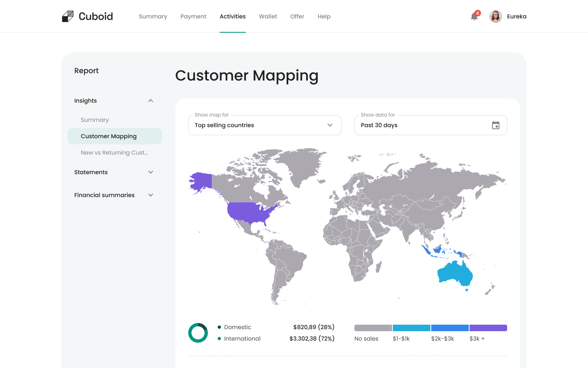The width and height of the screenshot is (588, 368).
Task: Select the Summary item under Insights
Action: click(94, 120)
